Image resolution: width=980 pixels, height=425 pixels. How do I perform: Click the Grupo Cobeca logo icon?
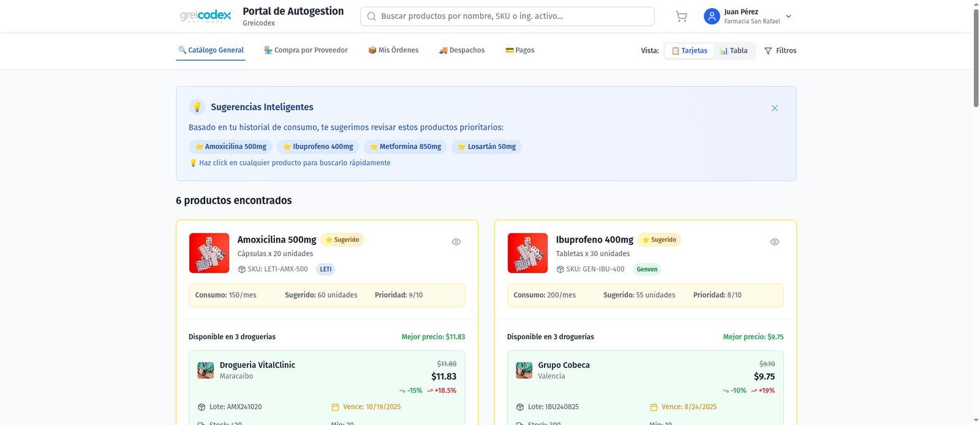point(524,370)
